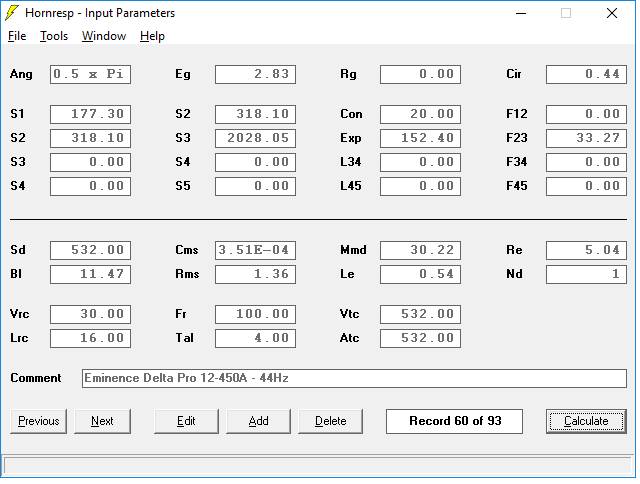Click the S1 field showing 177.30

(x=90, y=114)
